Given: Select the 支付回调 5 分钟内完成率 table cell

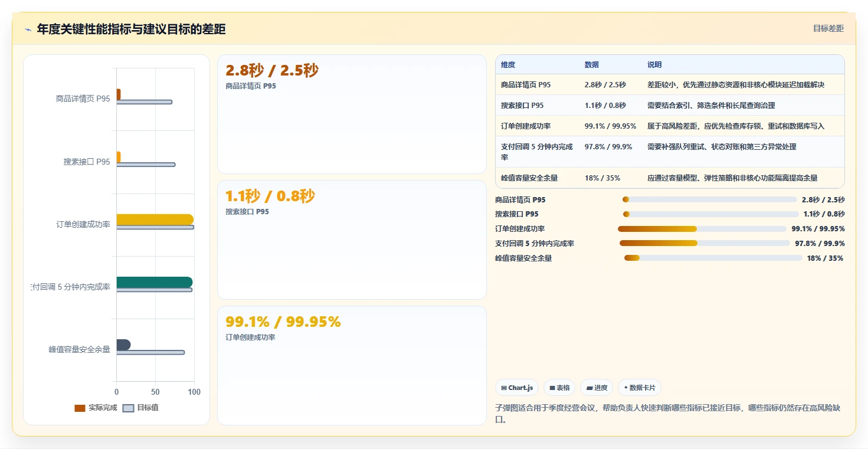Looking at the screenshot, I should (537, 152).
